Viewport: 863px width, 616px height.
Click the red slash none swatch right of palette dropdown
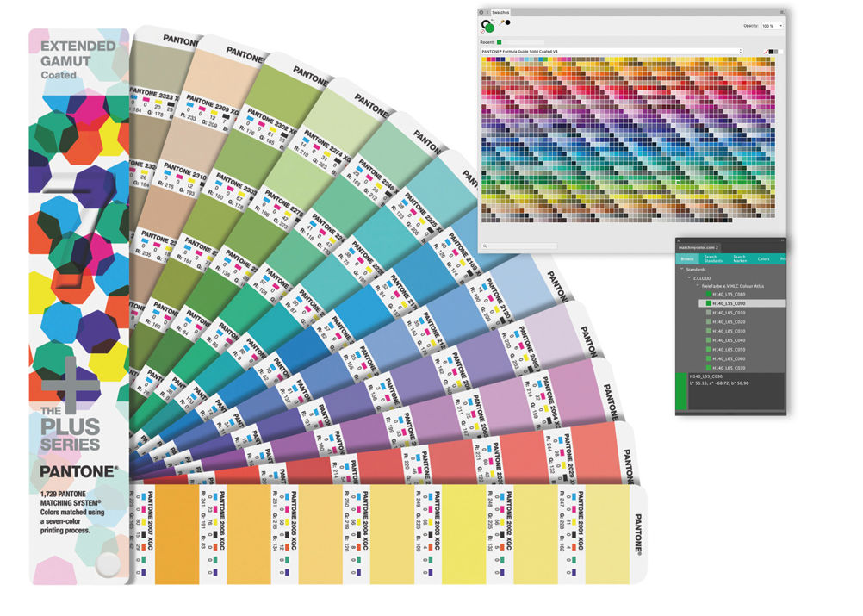coord(767,52)
